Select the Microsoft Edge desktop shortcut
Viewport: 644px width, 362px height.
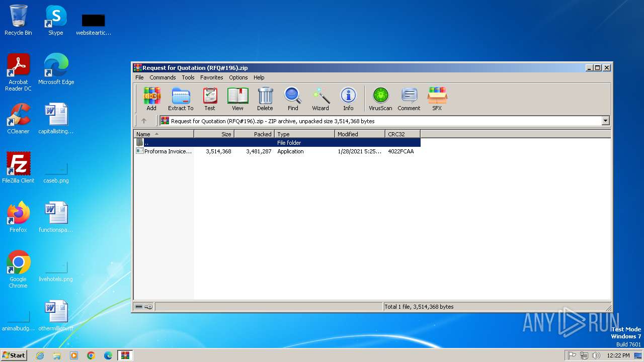pyautogui.click(x=56, y=69)
